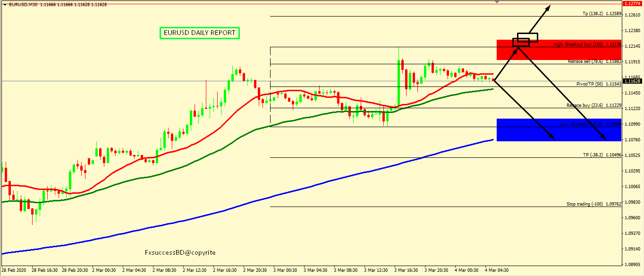644x276 pixels.
Task: Click the current price tag 1.11628
Action: pyautogui.click(x=633, y=81)
